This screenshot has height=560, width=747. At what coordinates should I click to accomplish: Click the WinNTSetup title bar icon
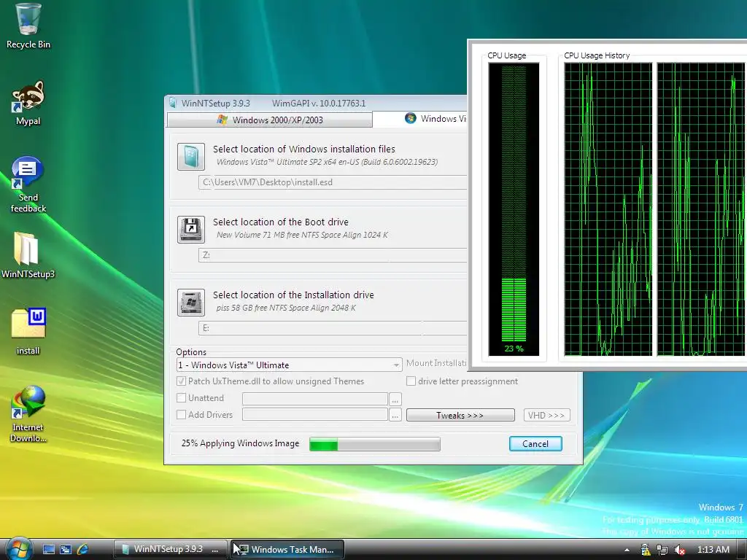(x=173, y=103)
